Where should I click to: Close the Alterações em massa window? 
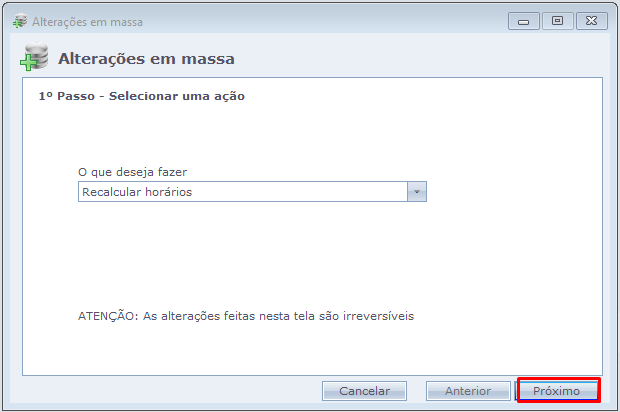tap(590, 20)
